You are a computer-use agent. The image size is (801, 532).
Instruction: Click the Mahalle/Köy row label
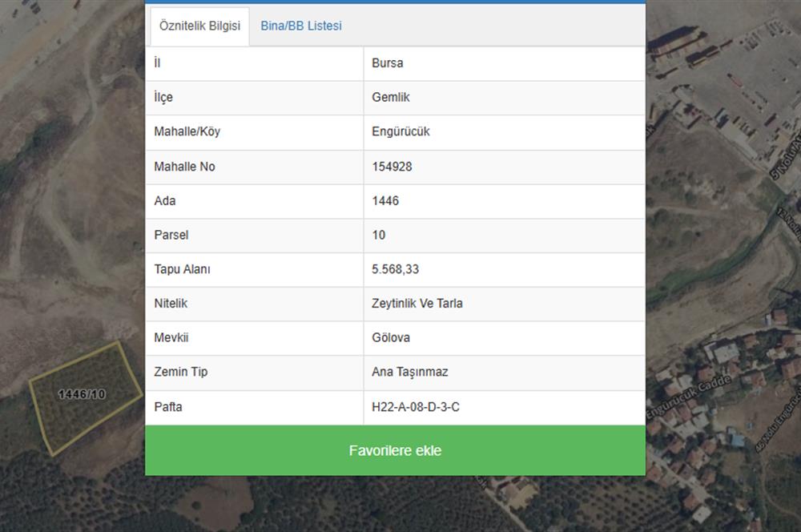pos(187,132)
